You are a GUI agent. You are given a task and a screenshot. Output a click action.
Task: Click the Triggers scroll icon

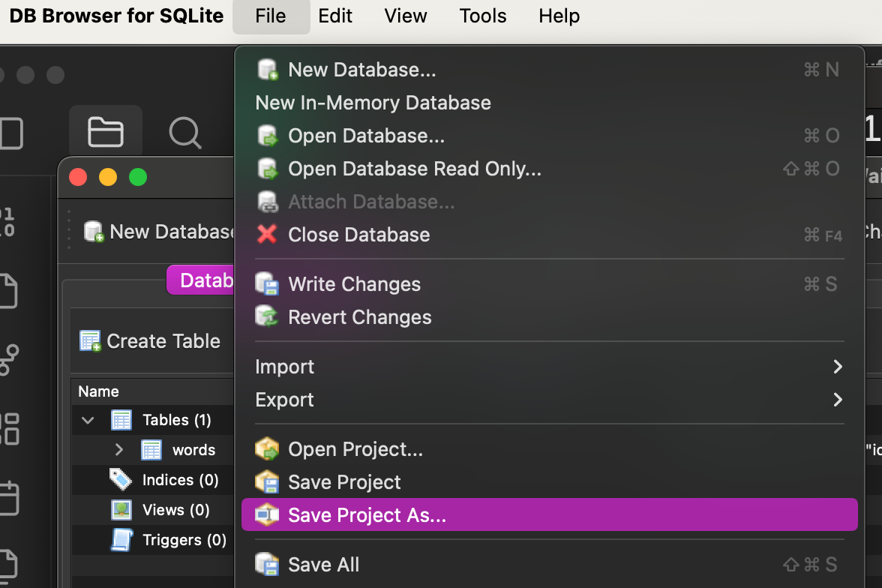[x=122, y=540]
